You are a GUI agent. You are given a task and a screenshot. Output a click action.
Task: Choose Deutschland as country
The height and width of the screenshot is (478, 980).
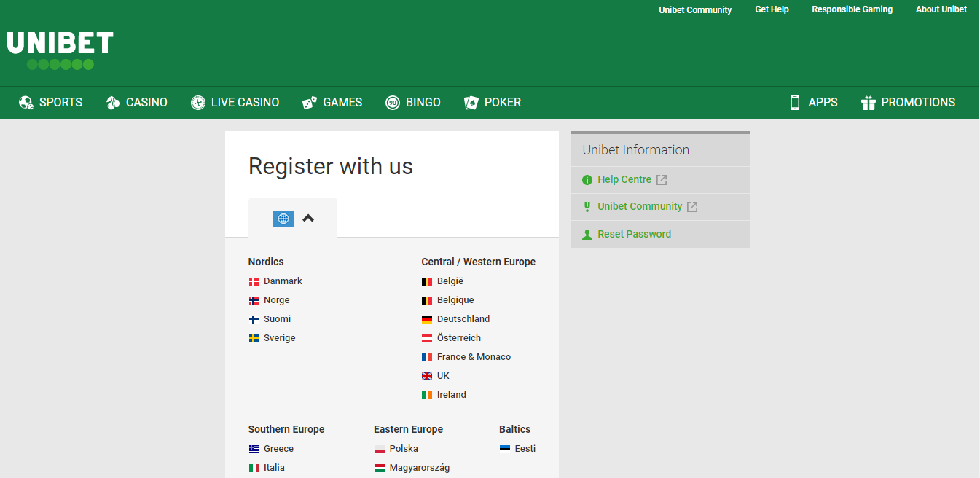(x=463, y=319)
